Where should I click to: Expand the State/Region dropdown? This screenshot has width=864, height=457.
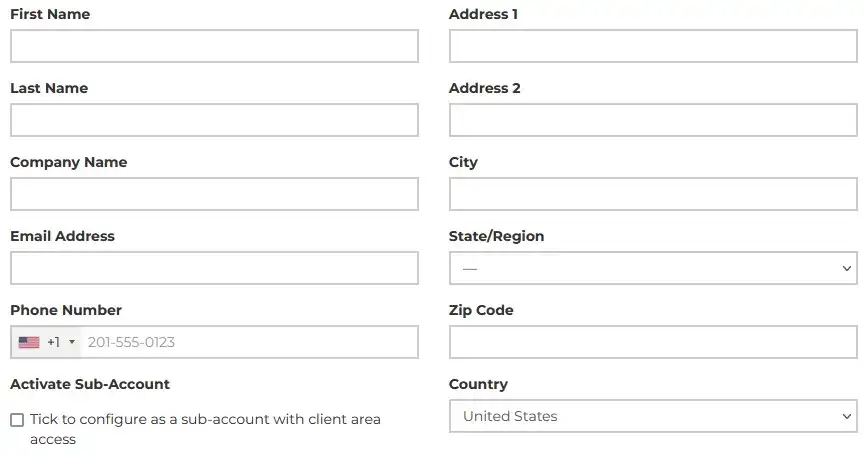653,268
